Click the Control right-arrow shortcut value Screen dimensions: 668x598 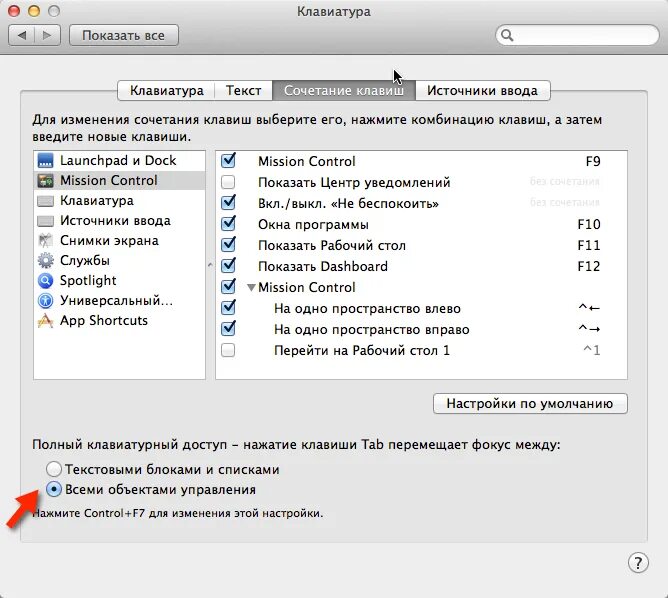(x=589, y=329)
